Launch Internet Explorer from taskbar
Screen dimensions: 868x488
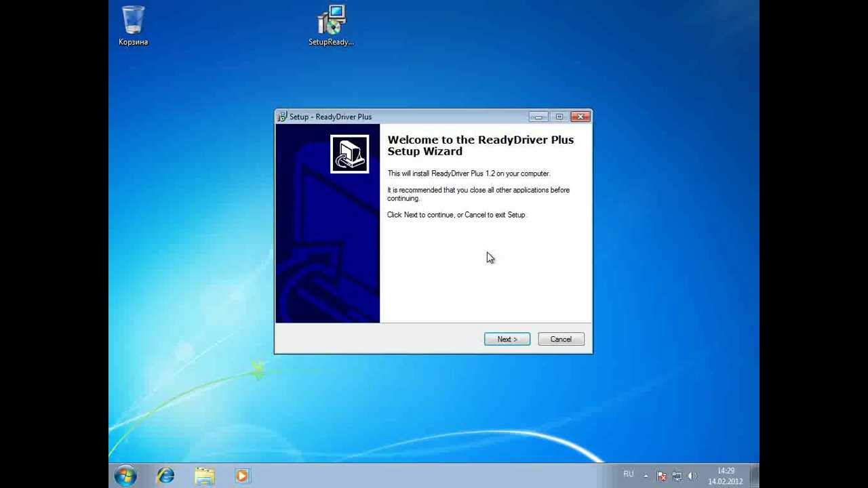[165, 476]
